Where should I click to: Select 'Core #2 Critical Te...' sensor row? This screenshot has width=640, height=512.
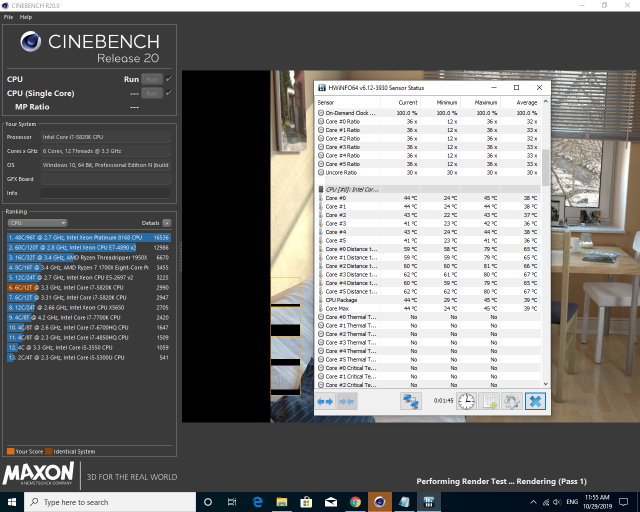tap(429, 385)
